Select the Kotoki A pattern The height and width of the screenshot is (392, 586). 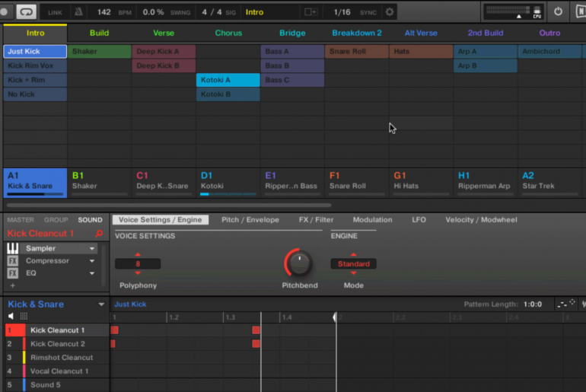228,80
